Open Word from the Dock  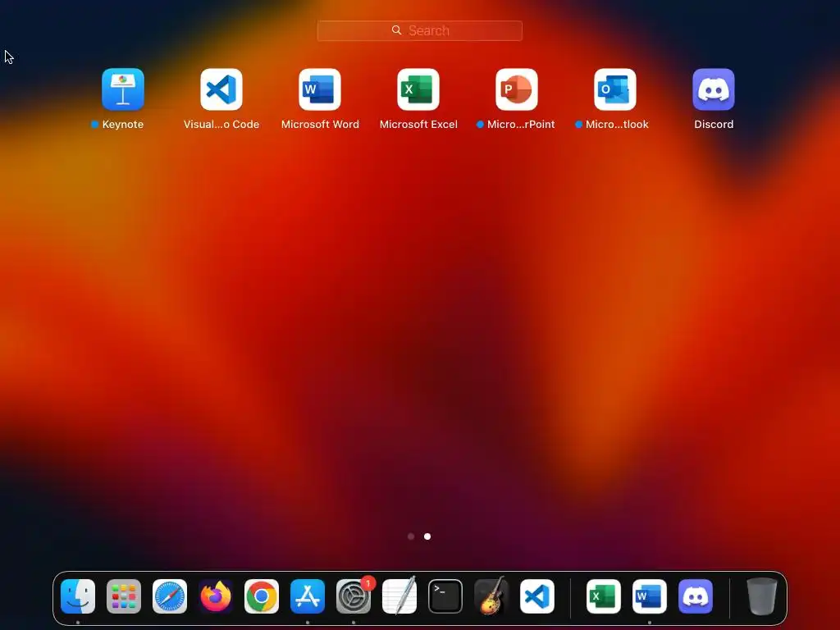point(650,596)
